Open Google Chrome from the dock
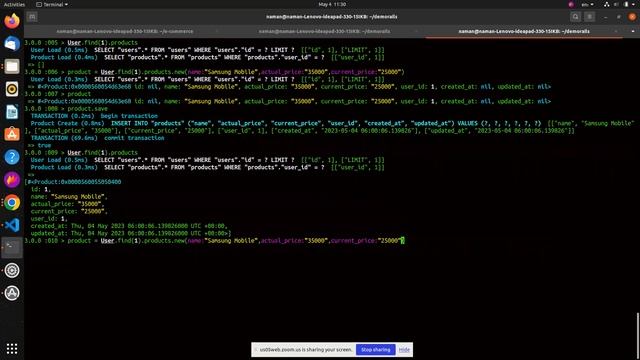640x360 pixels. click(12, 202)
